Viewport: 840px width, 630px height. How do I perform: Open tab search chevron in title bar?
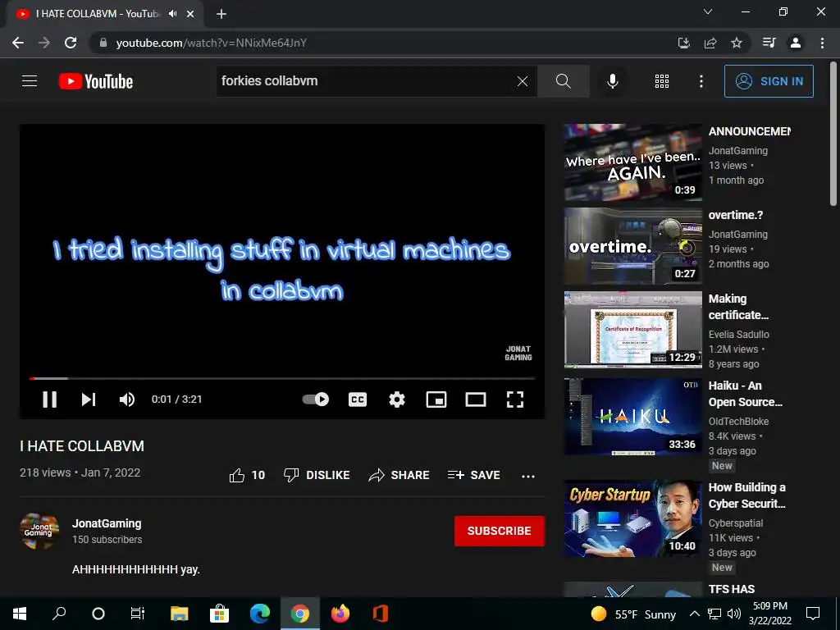tap(708, 11)
